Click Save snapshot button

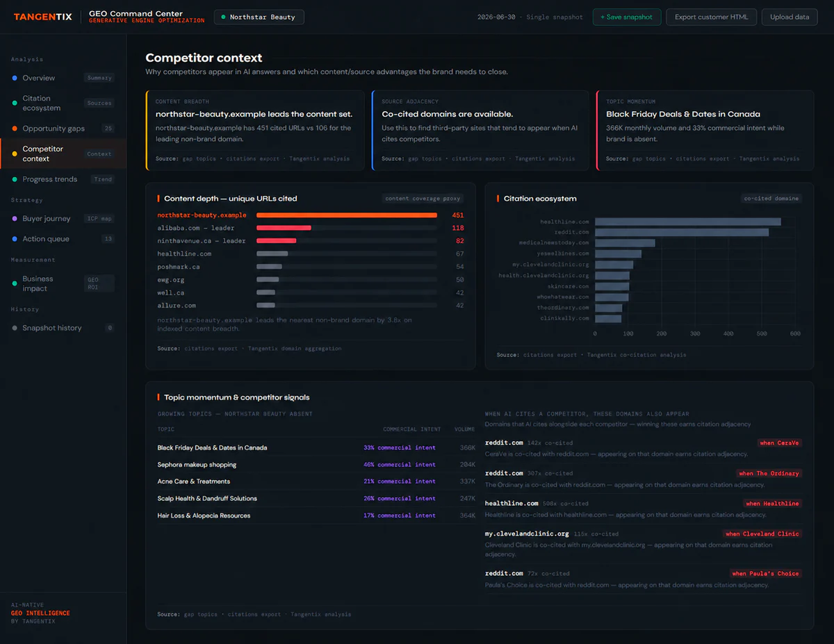pyautogui.click(x=627, y=17)
